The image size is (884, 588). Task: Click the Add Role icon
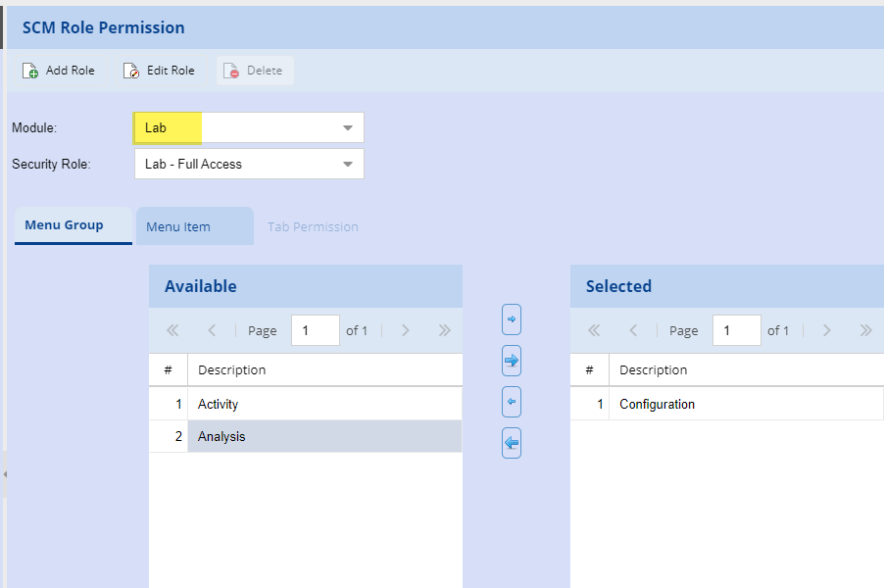coord(30,71)
